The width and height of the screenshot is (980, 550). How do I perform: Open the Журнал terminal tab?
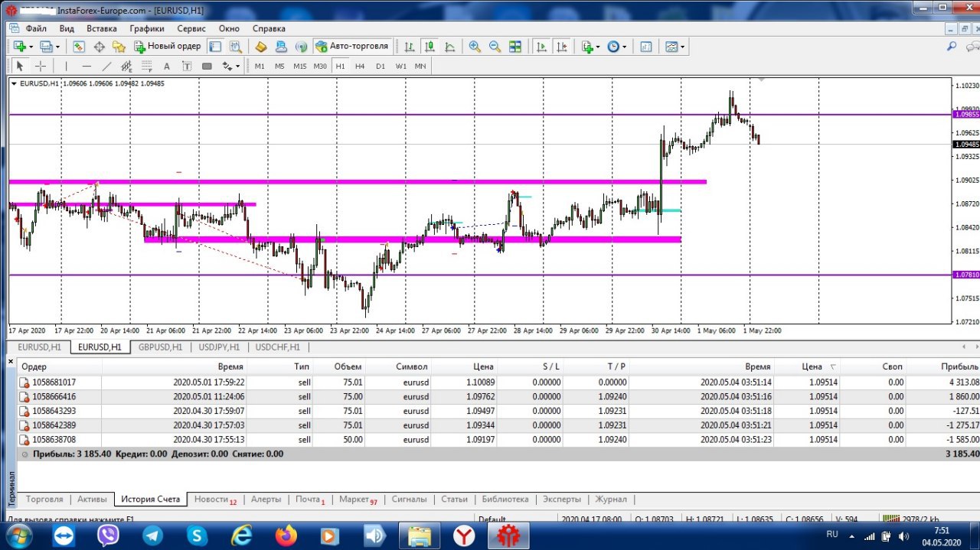click(610, 499)
